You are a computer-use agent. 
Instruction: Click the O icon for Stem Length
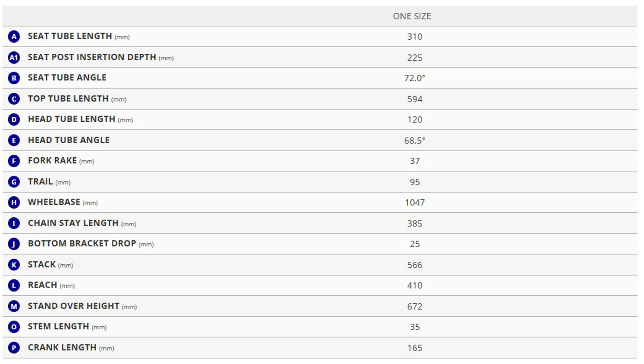(14, 327)
